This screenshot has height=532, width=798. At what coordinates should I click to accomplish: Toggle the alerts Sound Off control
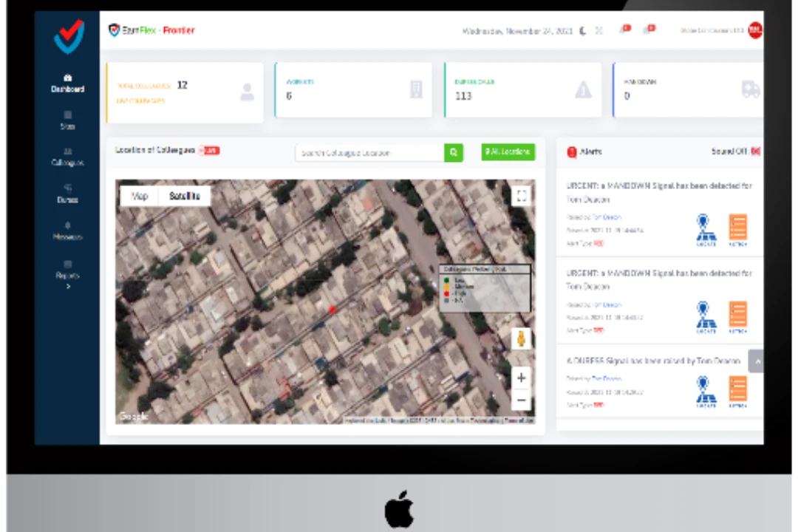click(x=735, y=151)
